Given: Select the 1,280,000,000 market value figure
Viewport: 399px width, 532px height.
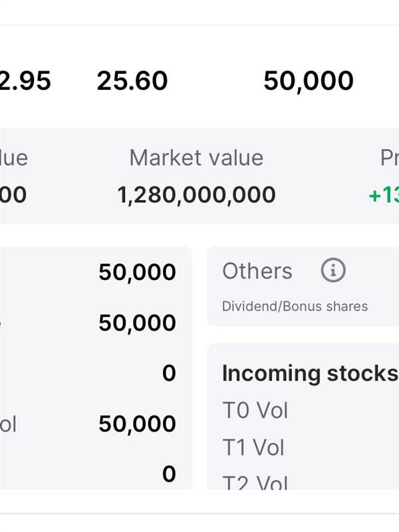Looking at the screenshot, I should 196,195.
